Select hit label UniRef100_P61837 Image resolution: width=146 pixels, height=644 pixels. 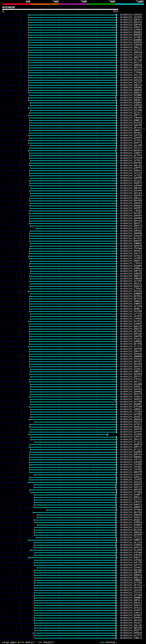click(x=131, y=623)
